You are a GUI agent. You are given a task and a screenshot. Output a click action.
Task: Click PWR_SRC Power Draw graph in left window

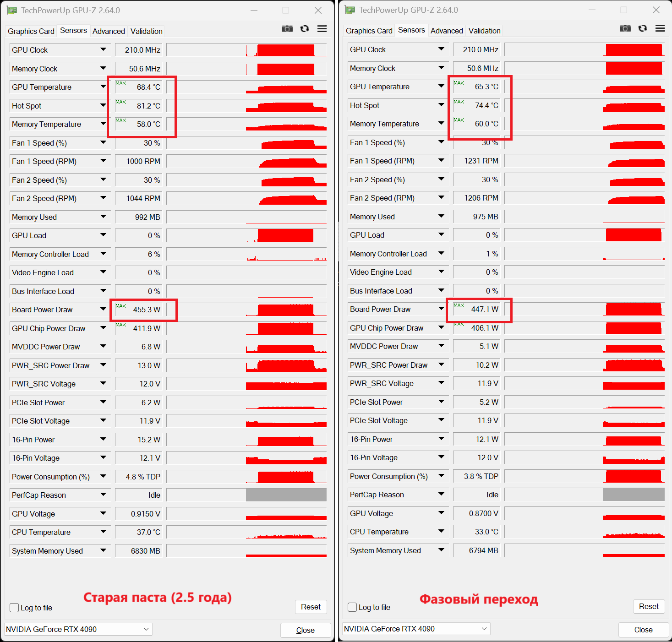(246, 365)
